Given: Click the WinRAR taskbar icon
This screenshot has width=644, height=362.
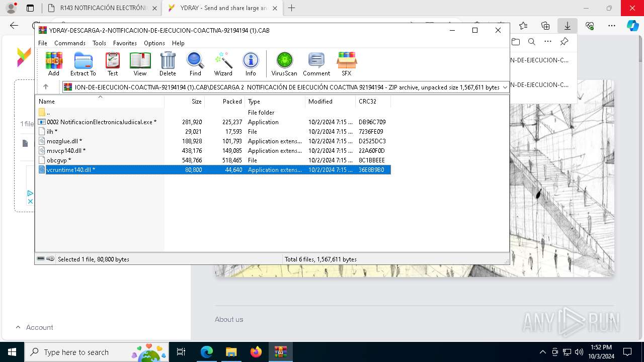Looking at the screenshot, I should pyautogui.click(x=280, y=352).
